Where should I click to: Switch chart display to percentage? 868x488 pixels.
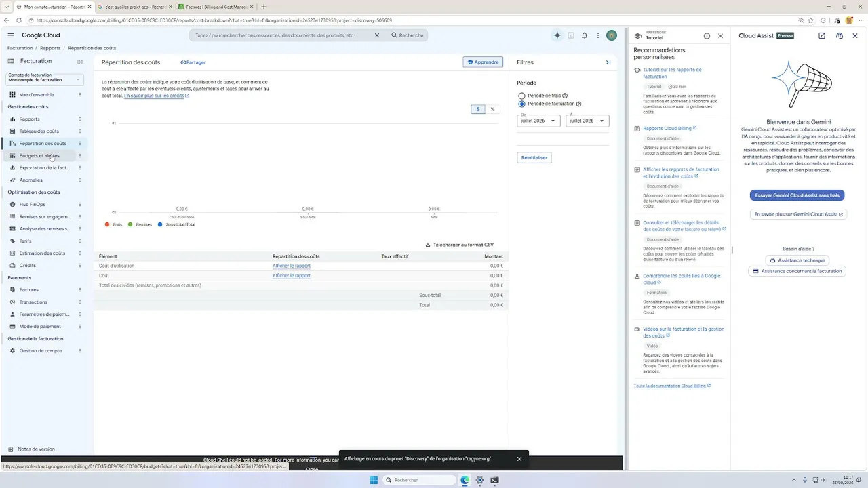coord(492,109)
